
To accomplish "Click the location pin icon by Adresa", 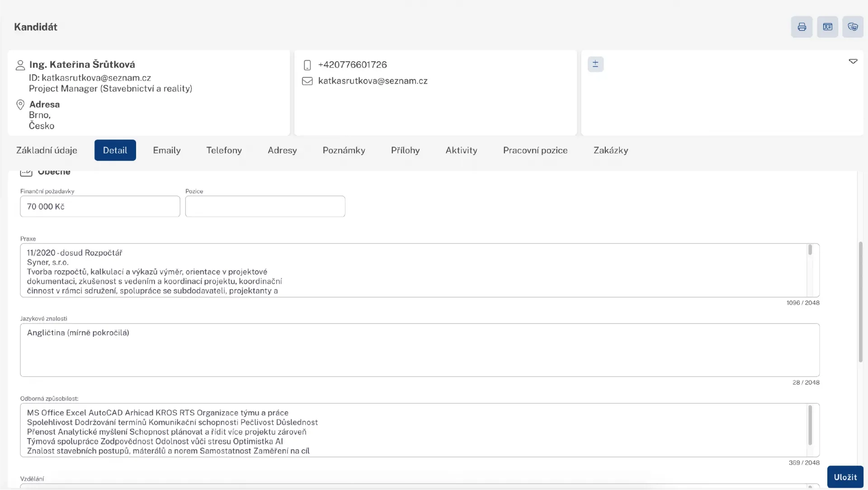I will 20,105.
